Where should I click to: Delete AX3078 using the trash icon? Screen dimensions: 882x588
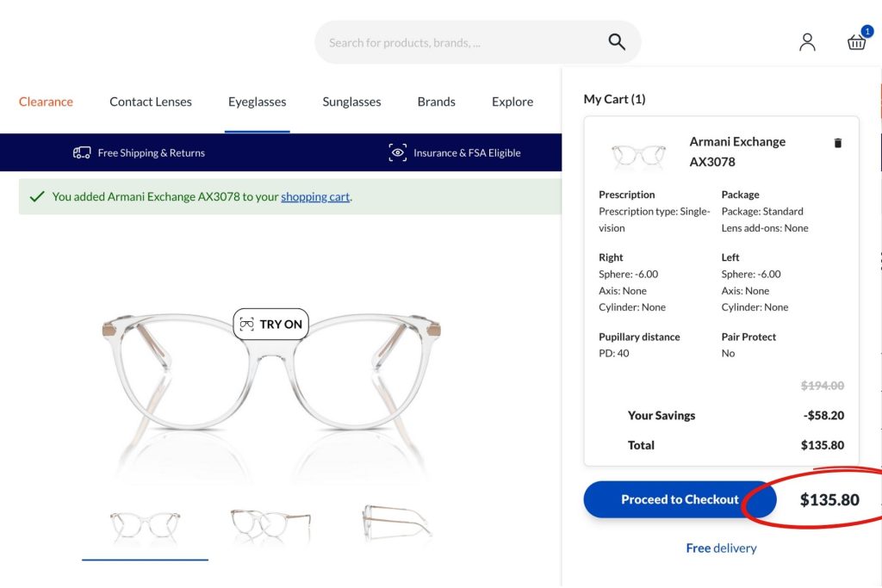coord(837,143)
